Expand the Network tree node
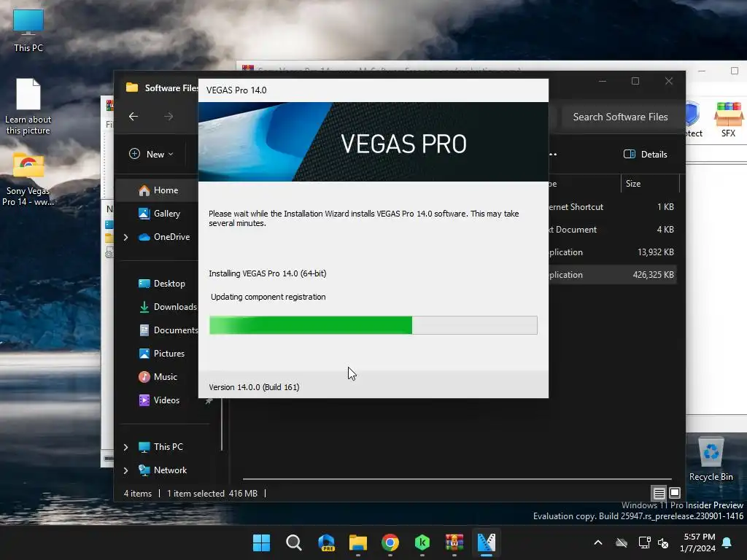Image resolution: width=747 pixels, height=560 pixels. point(125,470)
